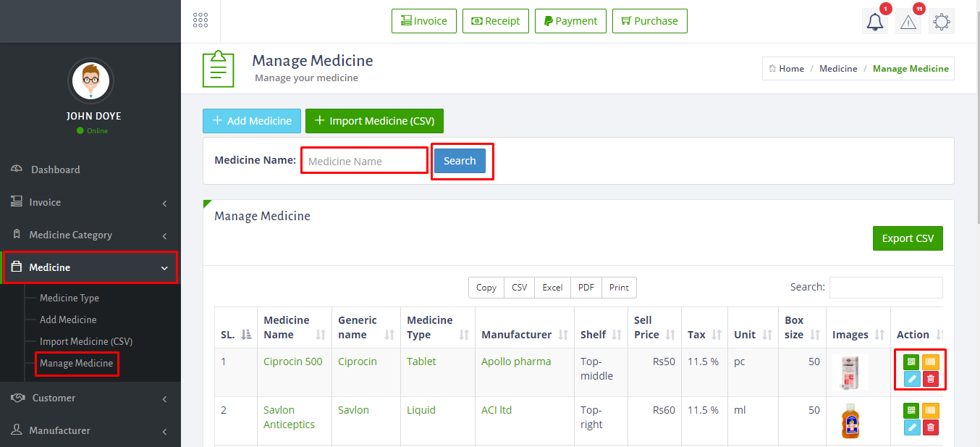The width and height of the screenshot is (980, 447).
Task: Sort the table by Manufacturer column
Action: [525, 335]
